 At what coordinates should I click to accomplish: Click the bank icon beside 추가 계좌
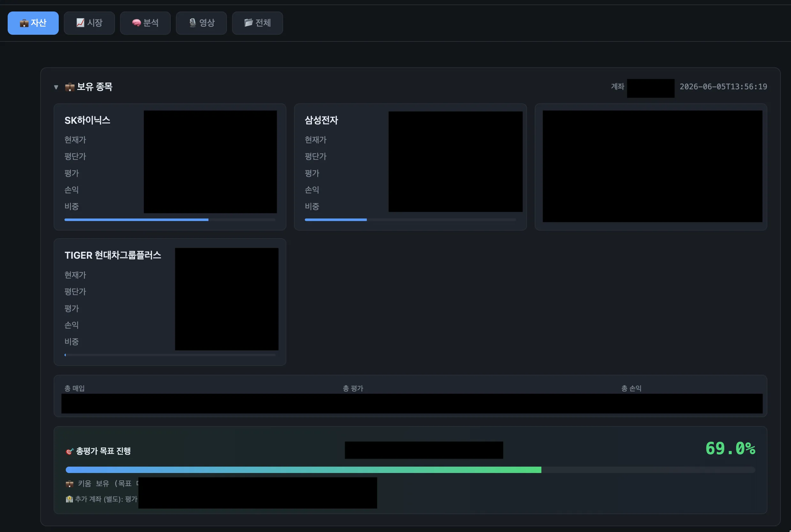point(69,499)
